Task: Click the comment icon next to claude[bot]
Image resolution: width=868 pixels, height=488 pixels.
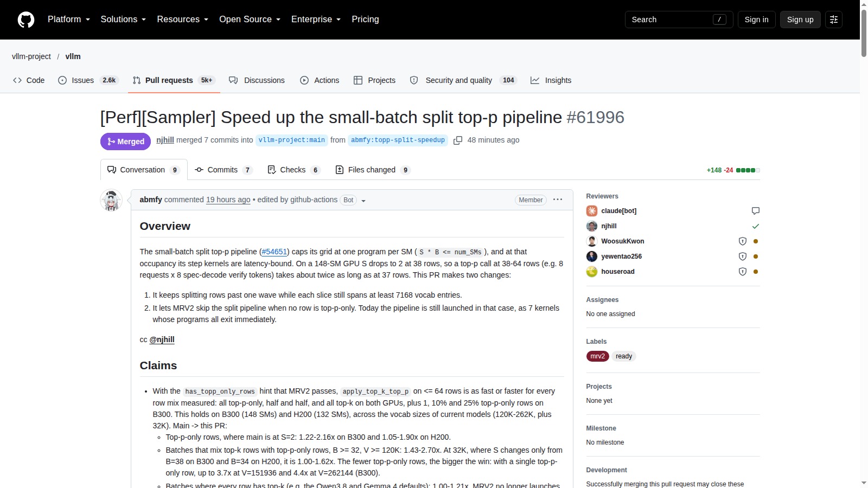Action: tap(756, 211)
